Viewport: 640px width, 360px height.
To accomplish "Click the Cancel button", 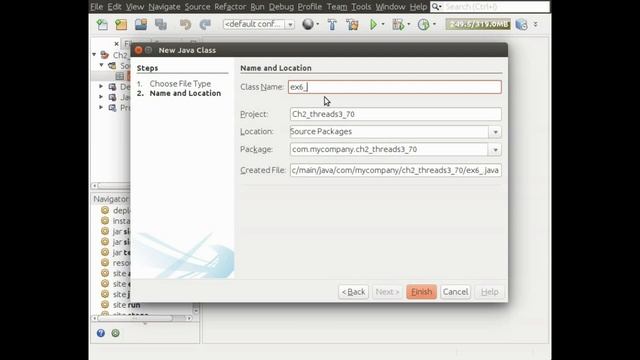I will point(456,292).
